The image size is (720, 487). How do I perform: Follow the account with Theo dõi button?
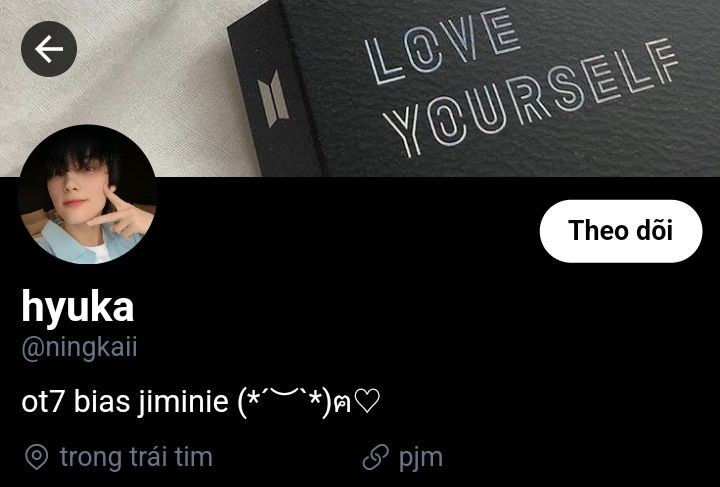coord(621,231)
